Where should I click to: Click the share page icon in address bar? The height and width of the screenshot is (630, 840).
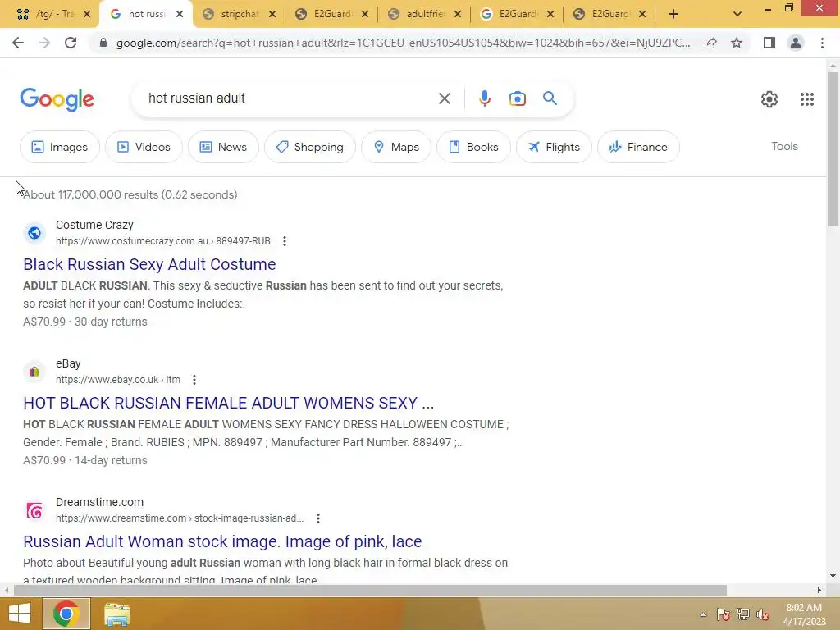point(710,43)
